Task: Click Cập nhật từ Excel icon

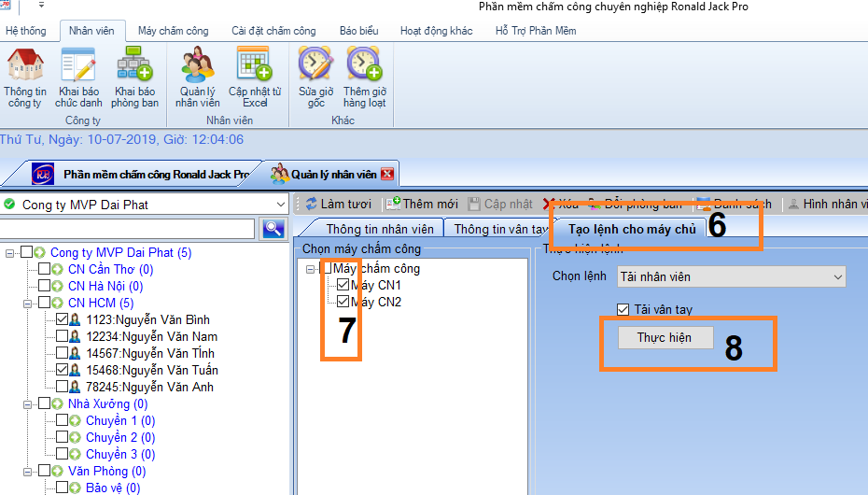Action: tap(255, 64)
